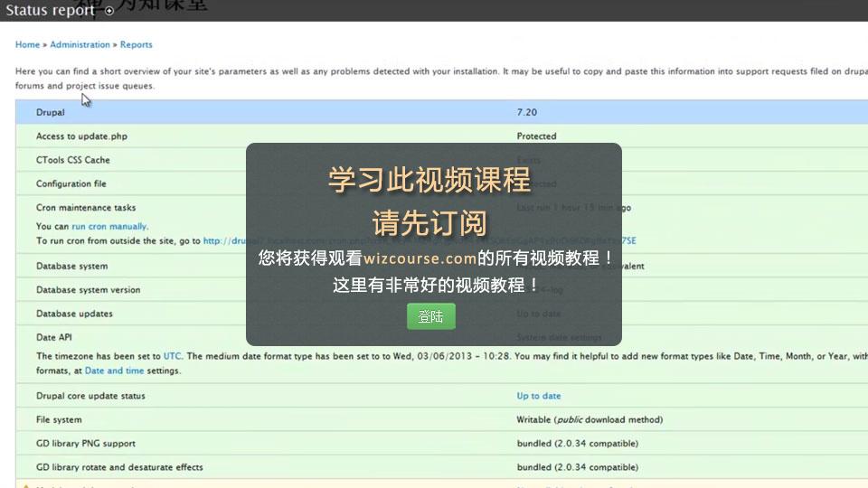Viewport: 868px width, 488px height.
Task: Go to Administration breadcrumb link
Action: click(x=80, y=45)
